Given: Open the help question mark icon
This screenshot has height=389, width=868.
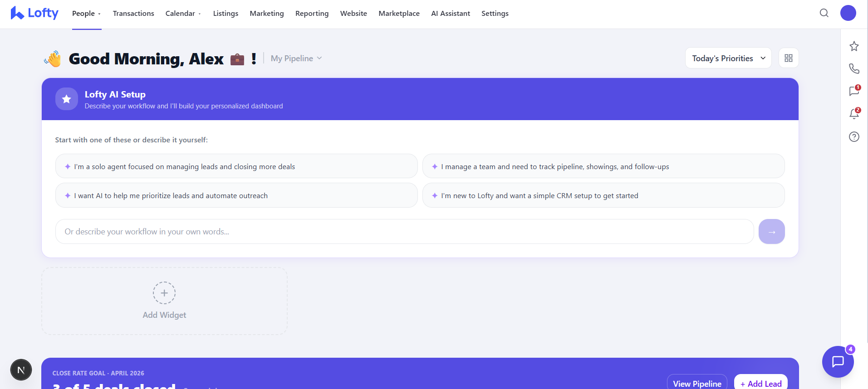Looking at the screenshot, I should 854,136.
